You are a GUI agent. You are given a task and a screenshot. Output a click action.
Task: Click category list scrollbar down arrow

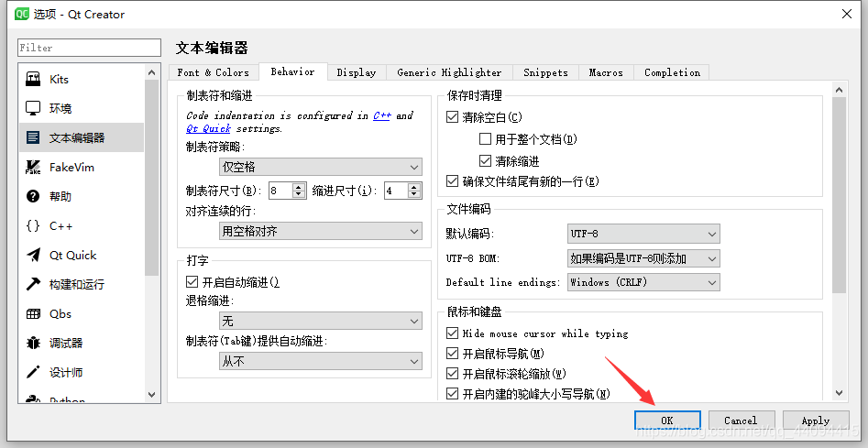(x=151, y=395)
